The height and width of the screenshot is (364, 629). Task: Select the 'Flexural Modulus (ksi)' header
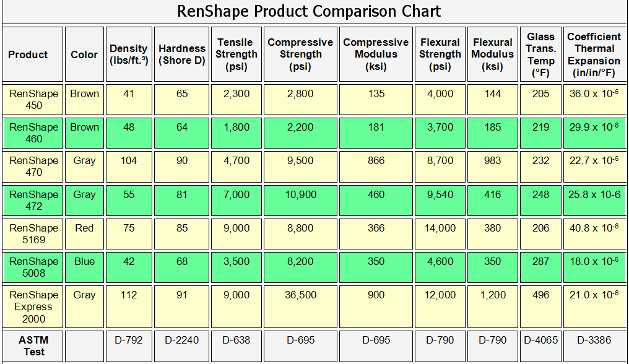493,54
